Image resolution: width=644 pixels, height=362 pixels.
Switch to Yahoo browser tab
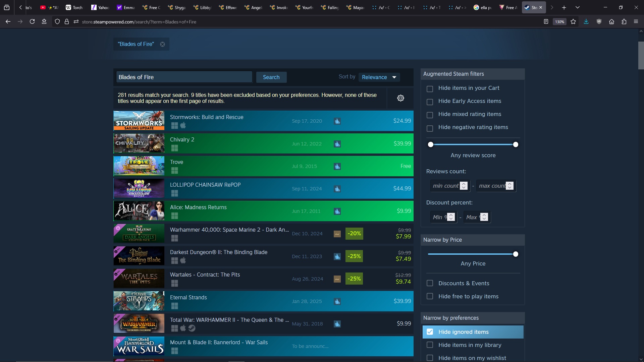(100, 7)
